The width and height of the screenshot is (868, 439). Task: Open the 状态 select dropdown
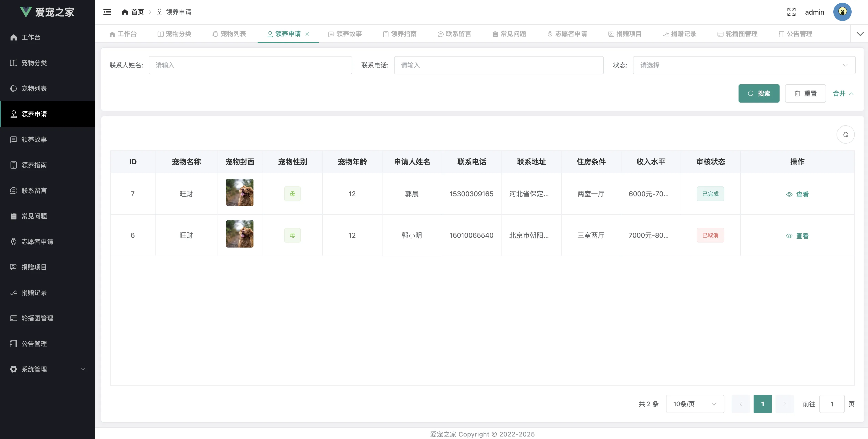pos(744,65)
